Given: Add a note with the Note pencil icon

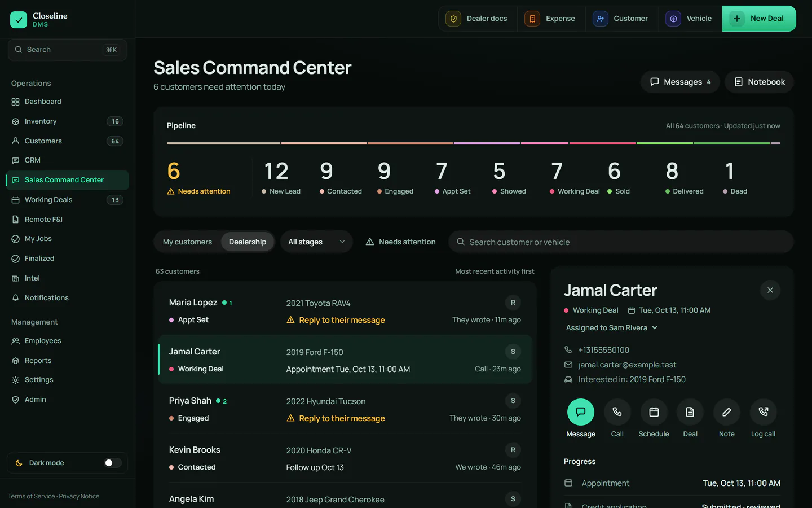Looking at the screenshot, I should pyautogui.click(x=727, y=412).
